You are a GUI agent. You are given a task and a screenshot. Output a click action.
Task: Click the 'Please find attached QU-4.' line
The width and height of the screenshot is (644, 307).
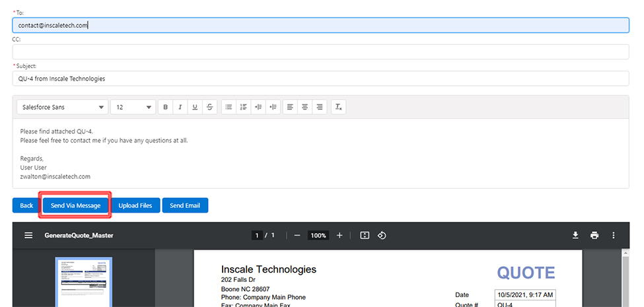coord(57,131)
